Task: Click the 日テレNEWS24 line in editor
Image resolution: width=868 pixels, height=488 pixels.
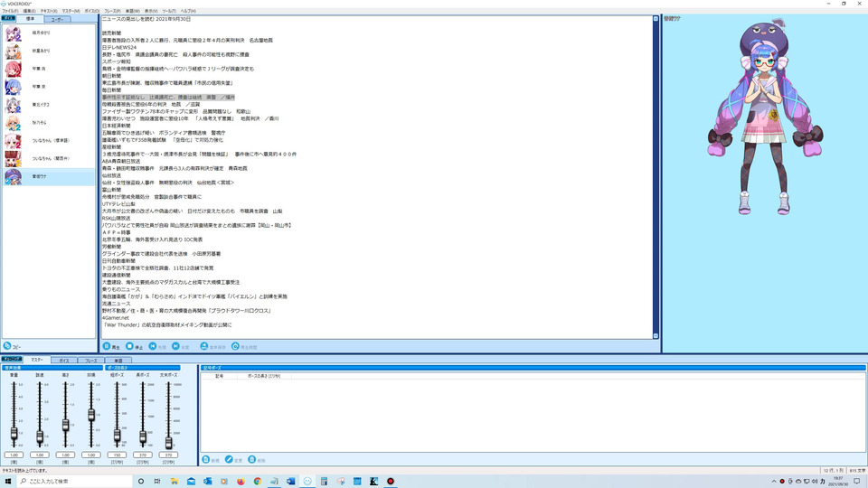Action: [x=119, y=48]
